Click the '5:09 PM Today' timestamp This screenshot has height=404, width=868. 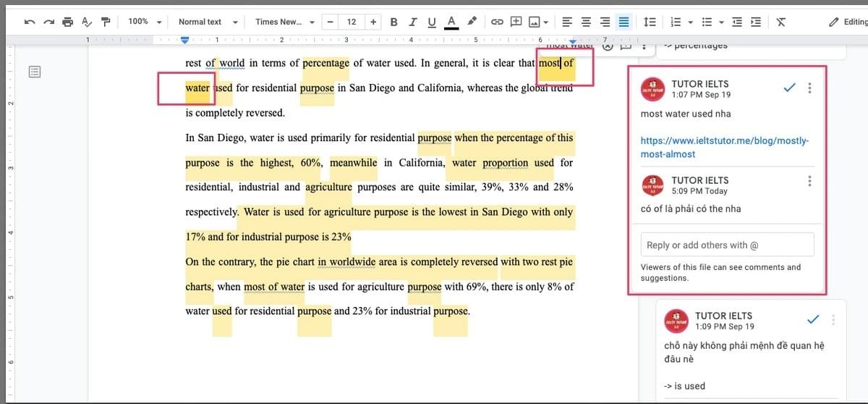click(699, 191)
